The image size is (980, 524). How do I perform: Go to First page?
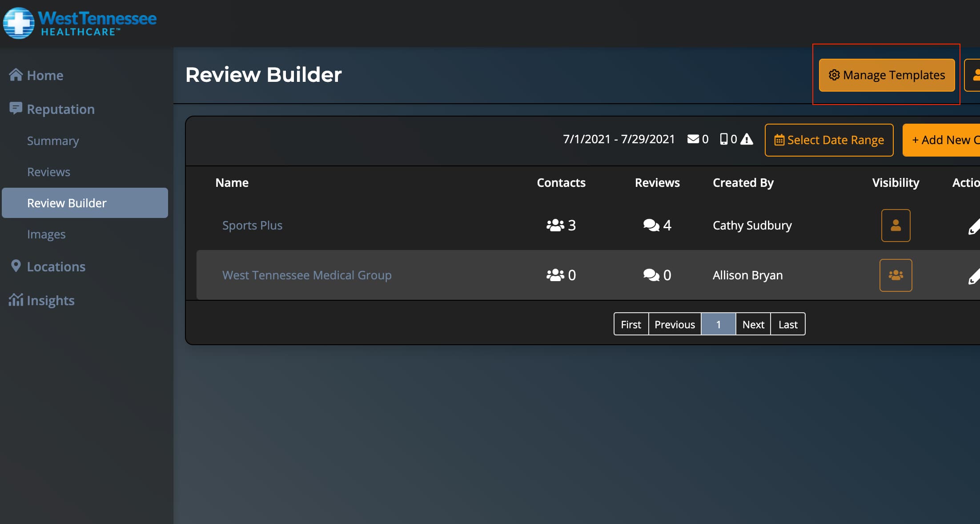[x=631, y=324]
